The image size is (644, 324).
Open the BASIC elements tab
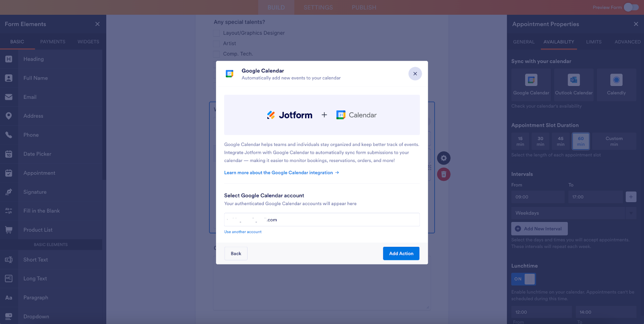tap(17, 42)
